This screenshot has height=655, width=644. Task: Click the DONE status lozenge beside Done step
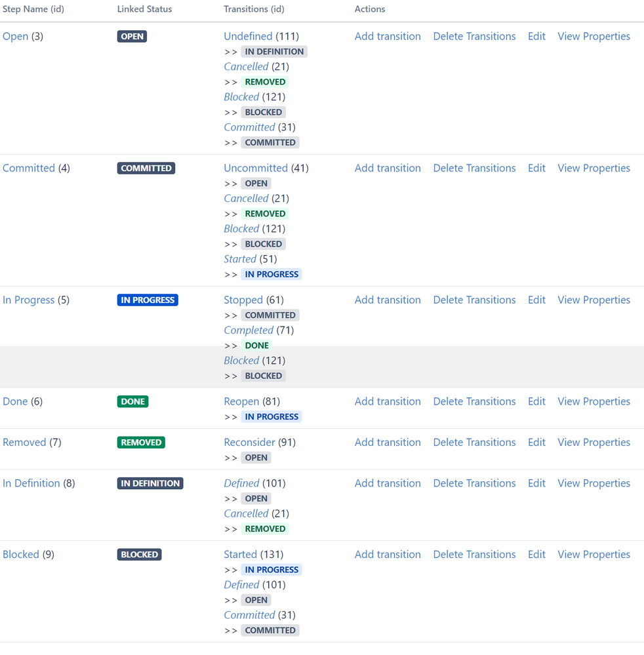point(132,401)
